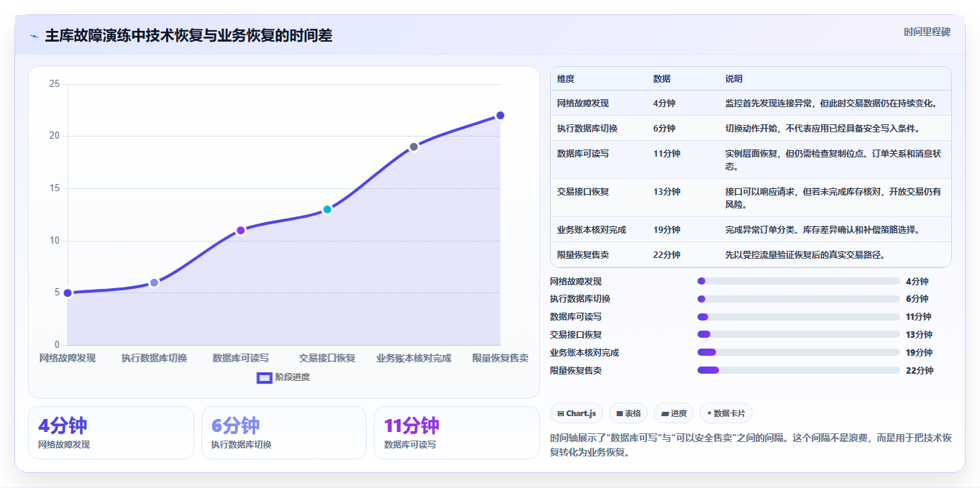Click the 执行数据库切换 progress bar
Viewport: 980px width, 488px height.
[x=798, y=299]
